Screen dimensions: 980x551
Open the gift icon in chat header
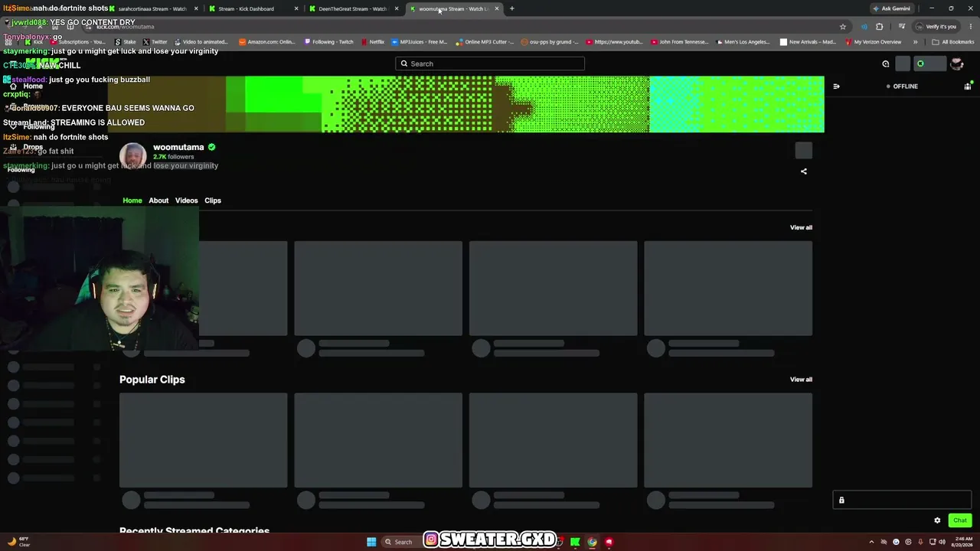coord(968,86)
